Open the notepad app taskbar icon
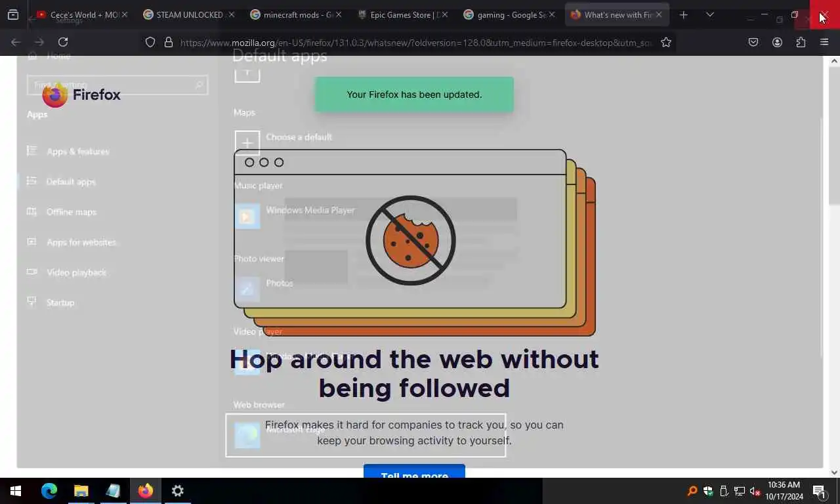Screen dimensions: 840x504 pos(113,491)
